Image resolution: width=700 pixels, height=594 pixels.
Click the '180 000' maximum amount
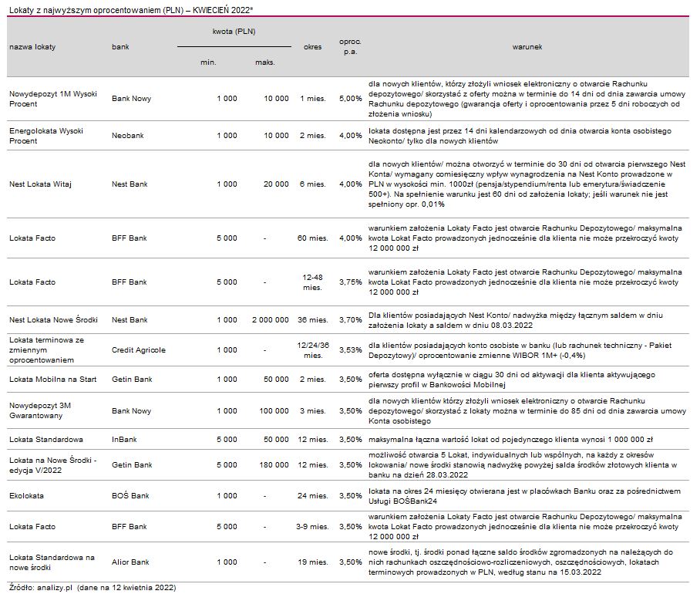[274, 465]
